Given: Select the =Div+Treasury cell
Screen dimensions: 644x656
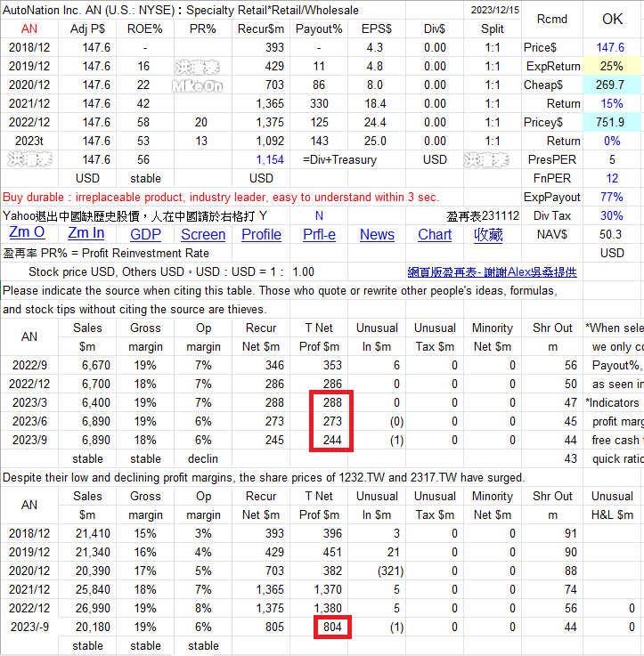Looking at the screenshot, I should (339, 159).
